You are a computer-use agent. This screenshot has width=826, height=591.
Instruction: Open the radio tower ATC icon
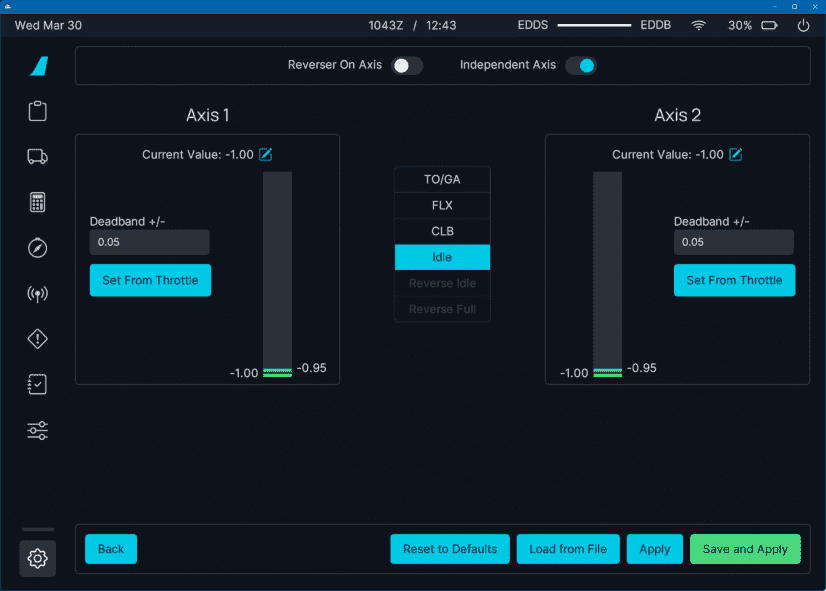[37, 294]
